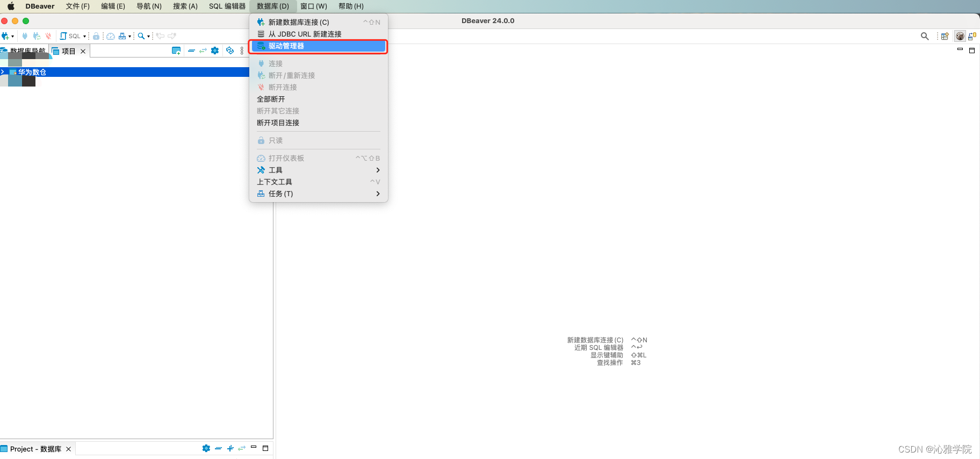
Task: Click the back navigation arrow toolbar icon
Action: point(160,36)
